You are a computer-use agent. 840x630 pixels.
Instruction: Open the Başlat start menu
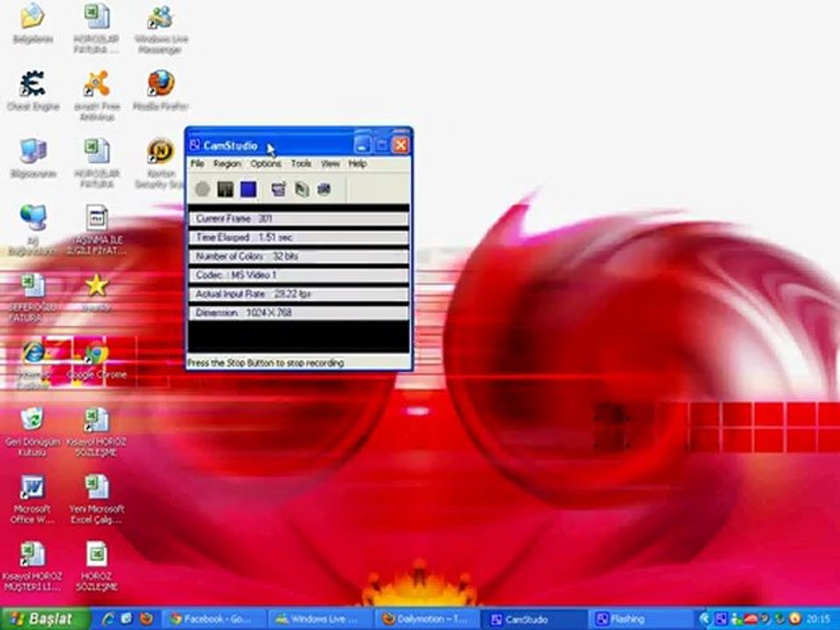(45, 619)
